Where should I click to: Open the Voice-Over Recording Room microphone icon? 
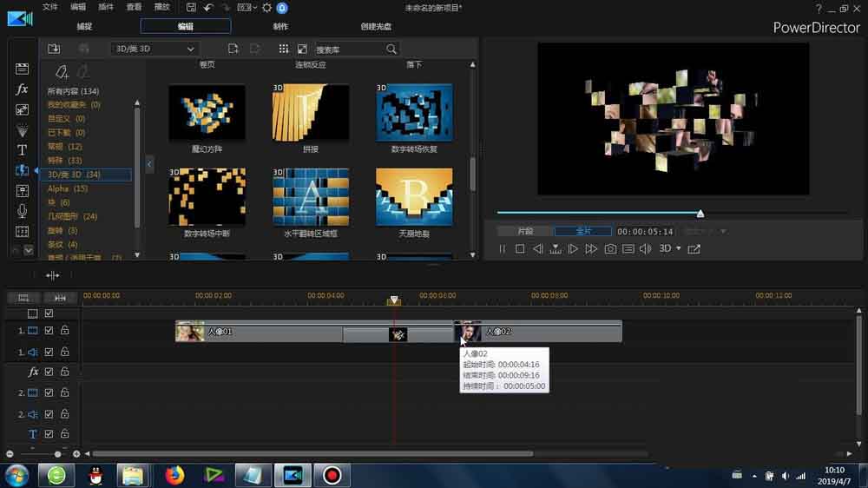click(x=23, y=211)
